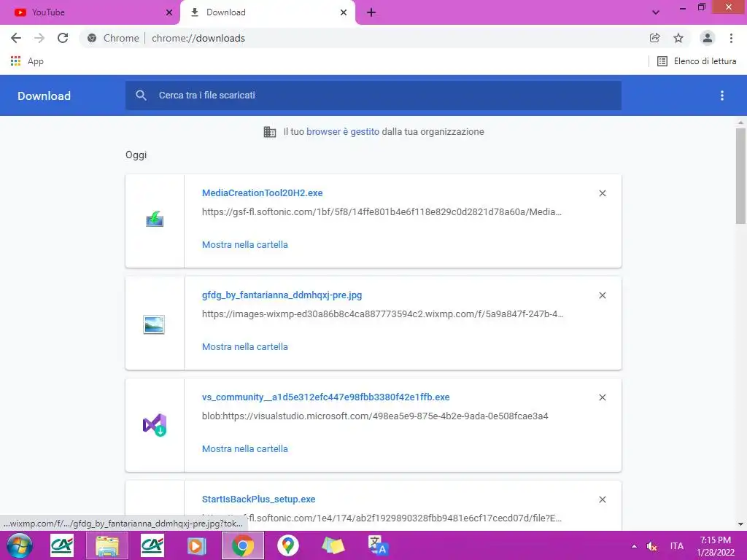Click the forward navigation arrow
Screen dimensions: 747x560
pos(39,38)
